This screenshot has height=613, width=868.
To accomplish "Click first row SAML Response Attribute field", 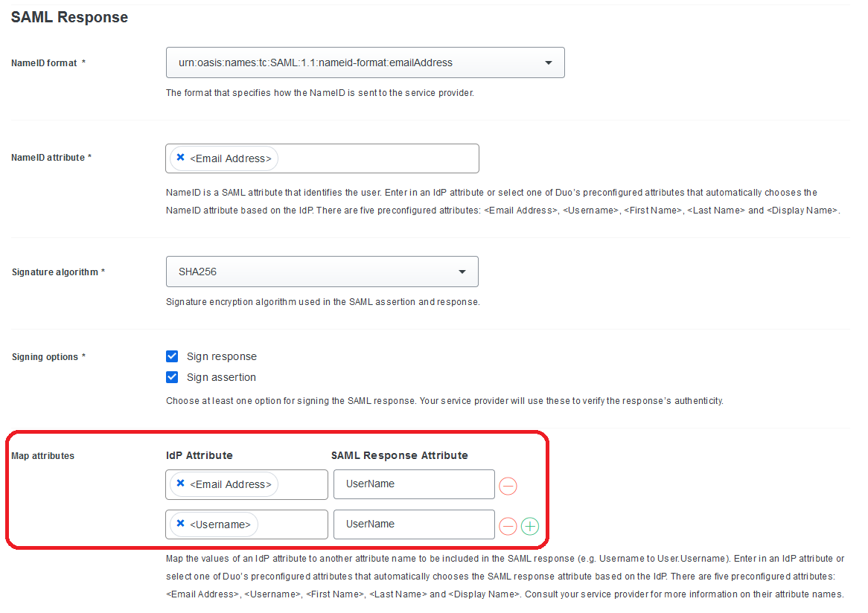I will coord(414,484).
